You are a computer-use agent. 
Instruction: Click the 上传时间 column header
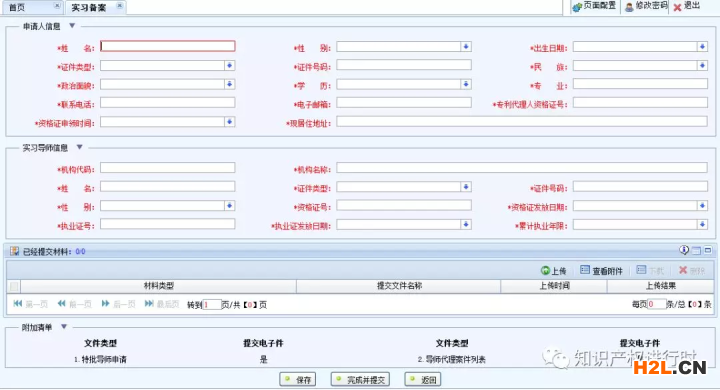[x=554, y=286]
